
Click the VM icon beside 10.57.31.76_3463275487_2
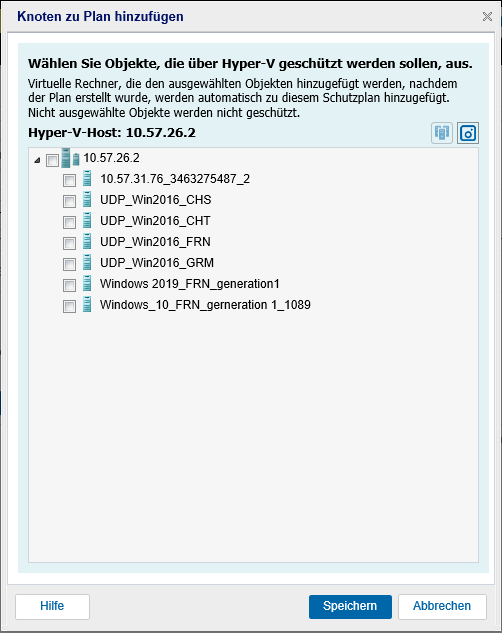click(x=87, y=178)
